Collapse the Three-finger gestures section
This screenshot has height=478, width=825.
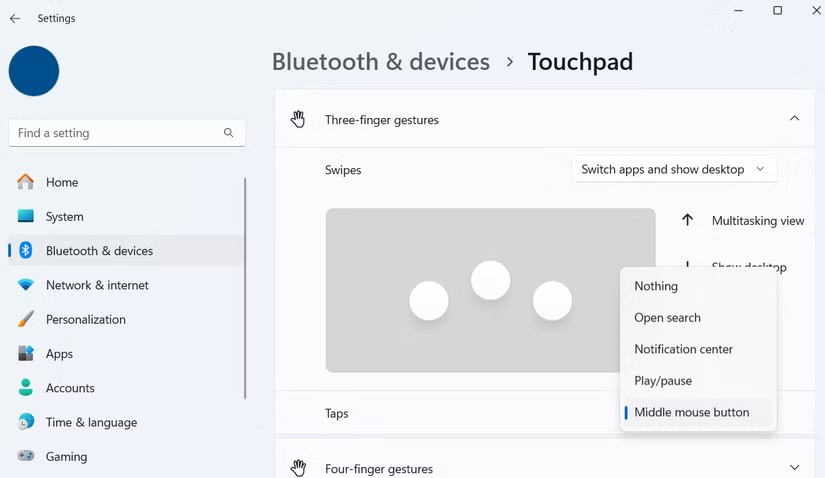pyautogui.click(x=794, y=119)
